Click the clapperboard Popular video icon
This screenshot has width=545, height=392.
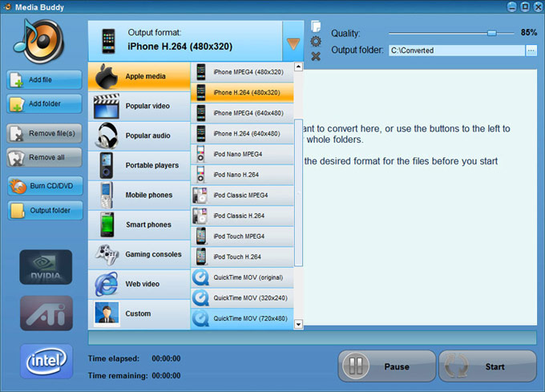tap(107, 106)
